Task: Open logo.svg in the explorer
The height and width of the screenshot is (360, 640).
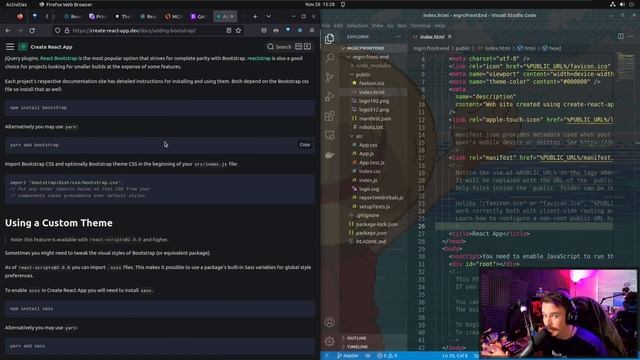Action: pyautogui.click(x=369, y=189)
